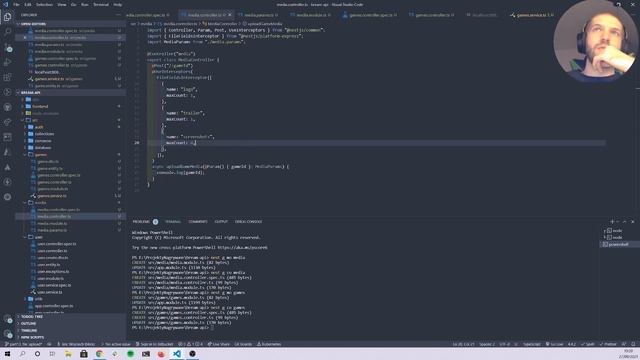Switch to games.controller.spec.ts editor tab
This screenshot has width=640, height=360.
click(370, 15)
